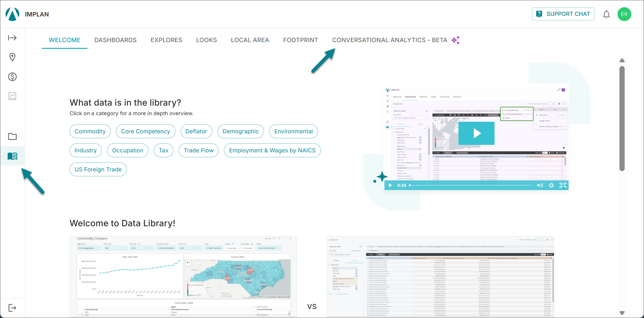
Task: Select the Core Competency category
Action: click(x=146, y=131)
